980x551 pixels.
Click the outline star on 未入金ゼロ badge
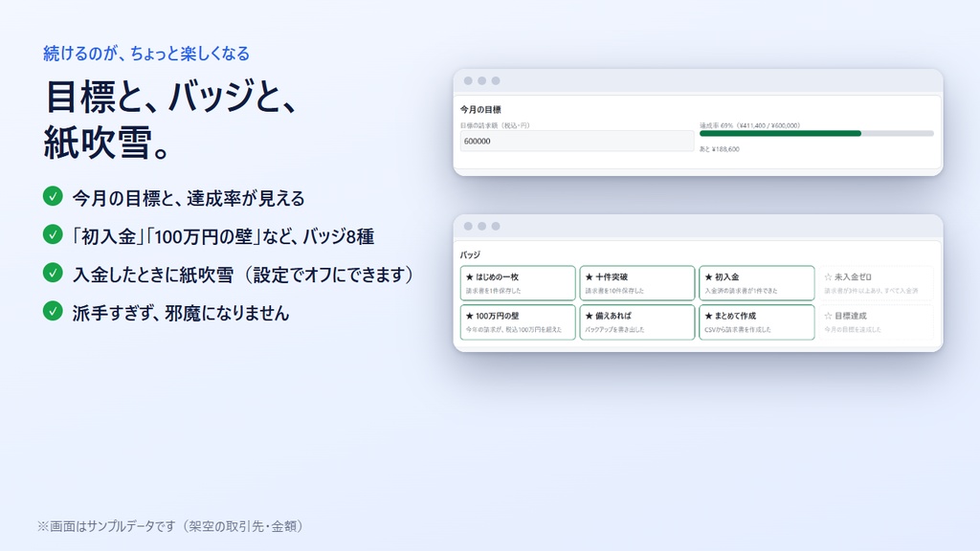[x=828, y=277]
